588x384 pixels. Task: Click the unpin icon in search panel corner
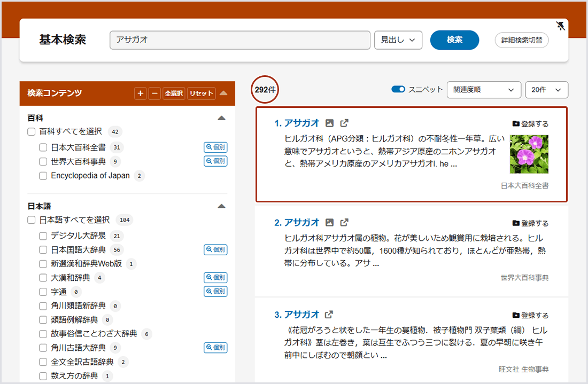pyautogui.click(x=560, y=26)
